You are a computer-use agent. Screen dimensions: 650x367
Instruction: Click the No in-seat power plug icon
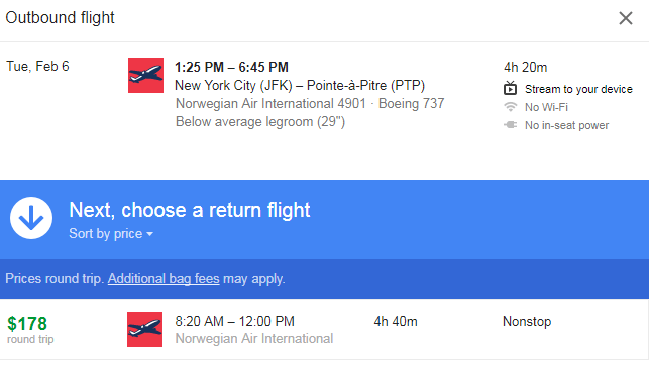tap(510, 125)
